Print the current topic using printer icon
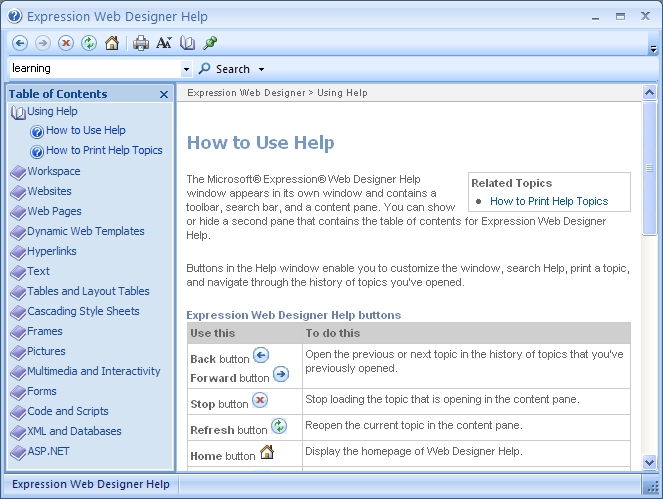 pos(141,43)
